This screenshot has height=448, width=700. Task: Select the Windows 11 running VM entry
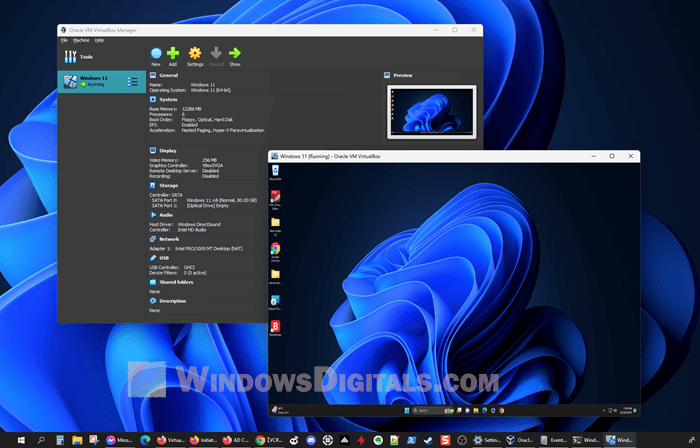(101, 82)
